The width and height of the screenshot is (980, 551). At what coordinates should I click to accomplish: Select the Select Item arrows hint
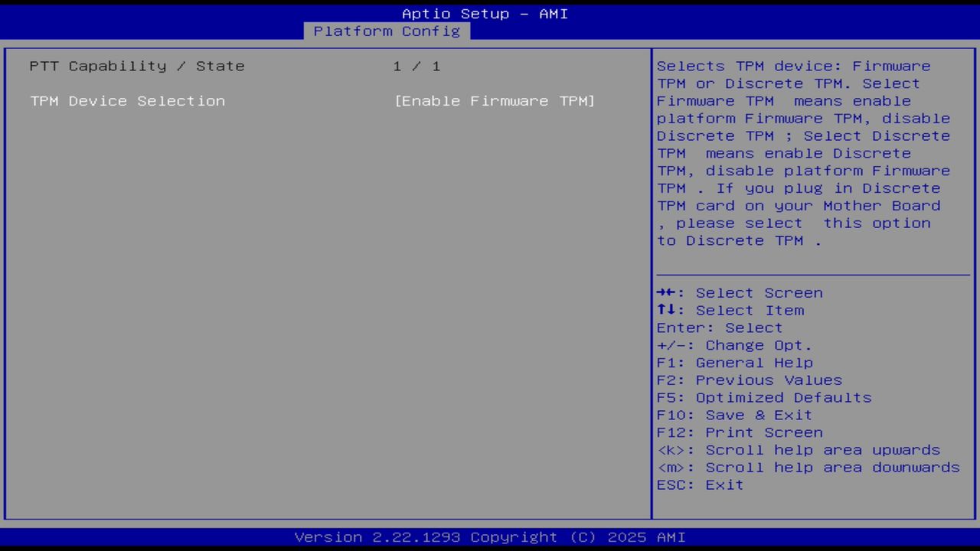coord(730,310)
